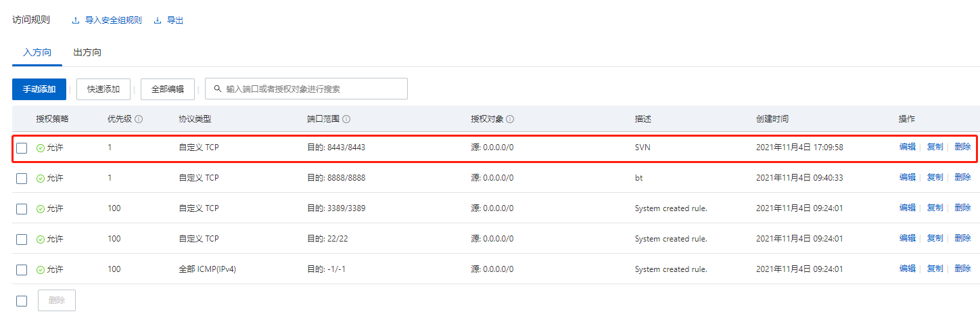Image resolution: width=980 pixels, height=318 pixels.
Task: Click the 协议类型 column header
Action: tap(195, 119)
